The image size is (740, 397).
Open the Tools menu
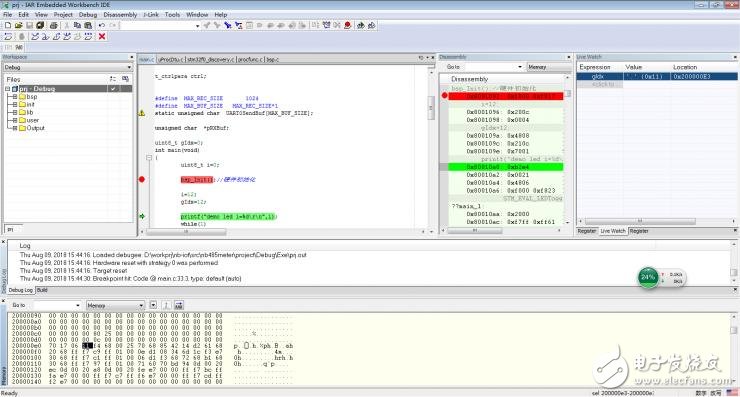click(x=172, y=15)
